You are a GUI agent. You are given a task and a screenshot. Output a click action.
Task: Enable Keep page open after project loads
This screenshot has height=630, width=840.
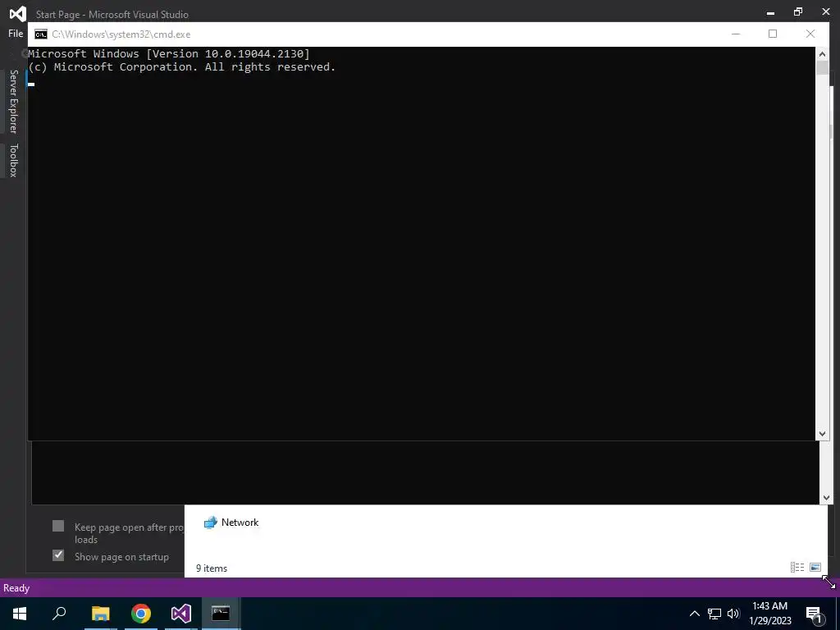point(58,526)
